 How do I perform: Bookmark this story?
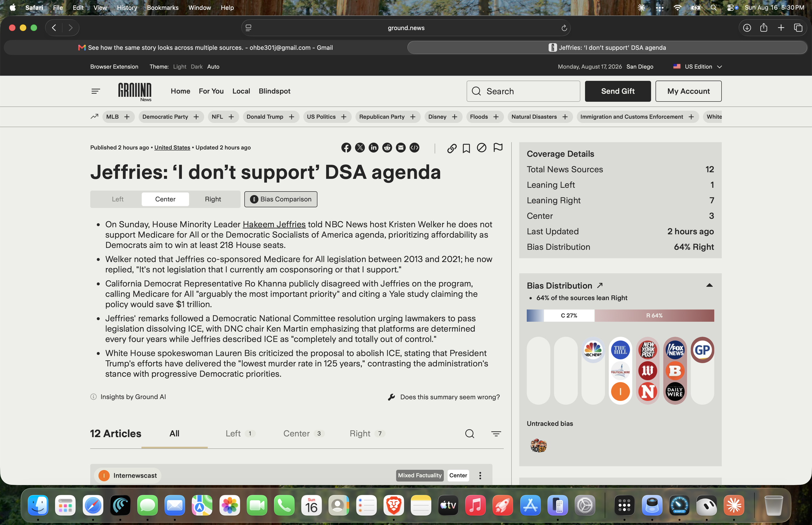(466, 148)
